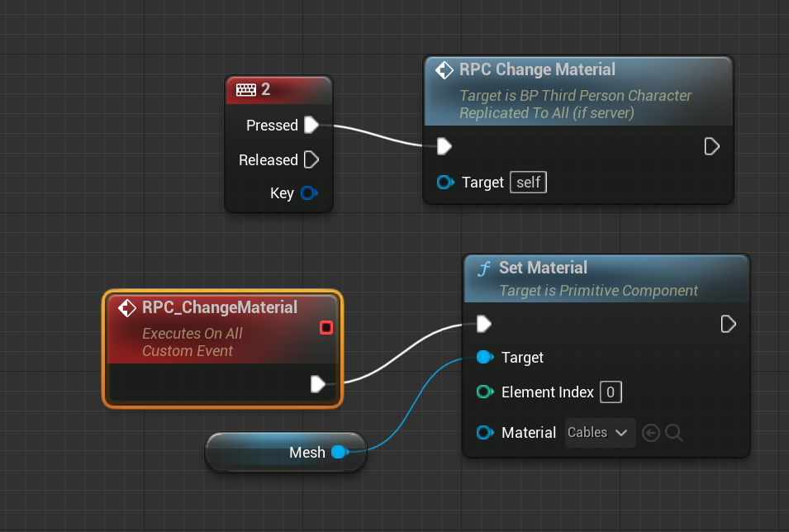Click the Released execution pin on key 2 node
789x532 pixels.
coord(311,159)
